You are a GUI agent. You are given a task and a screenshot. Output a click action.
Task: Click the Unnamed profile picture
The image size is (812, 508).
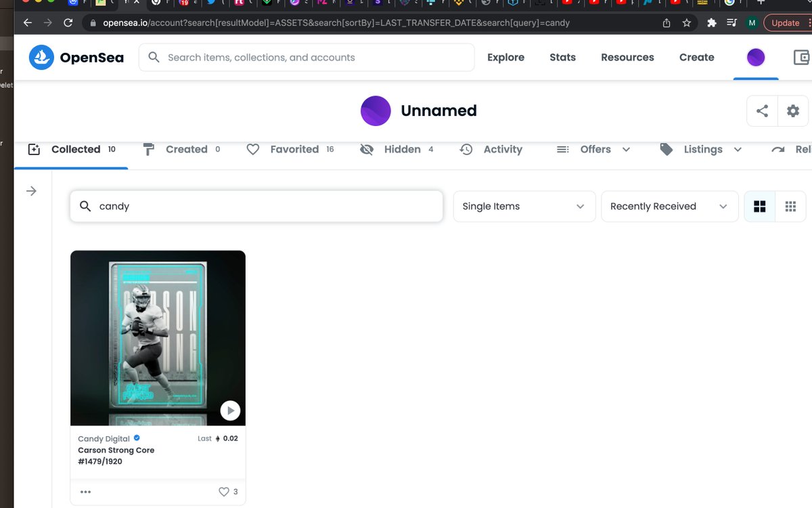(376, 110)
